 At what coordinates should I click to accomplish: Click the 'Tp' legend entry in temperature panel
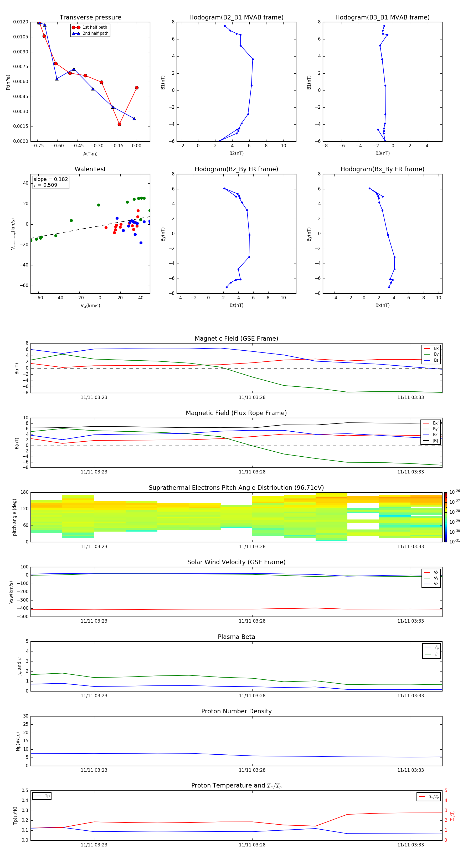point(42,796)
